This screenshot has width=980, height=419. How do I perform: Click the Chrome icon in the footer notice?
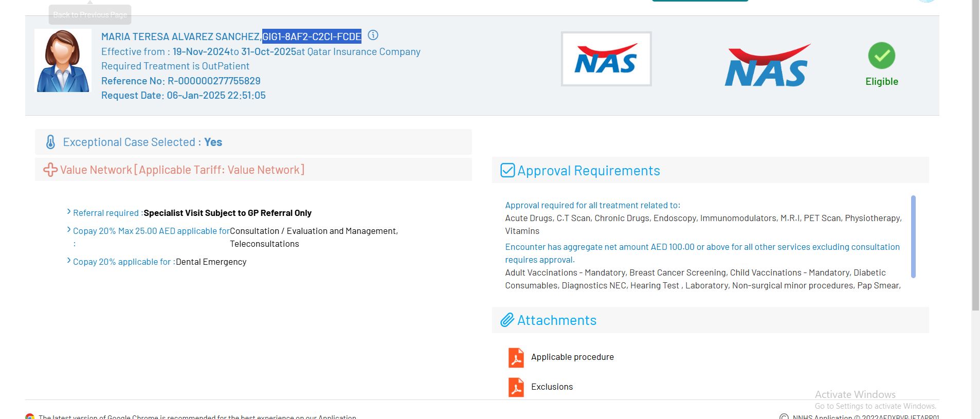(30, 416)
